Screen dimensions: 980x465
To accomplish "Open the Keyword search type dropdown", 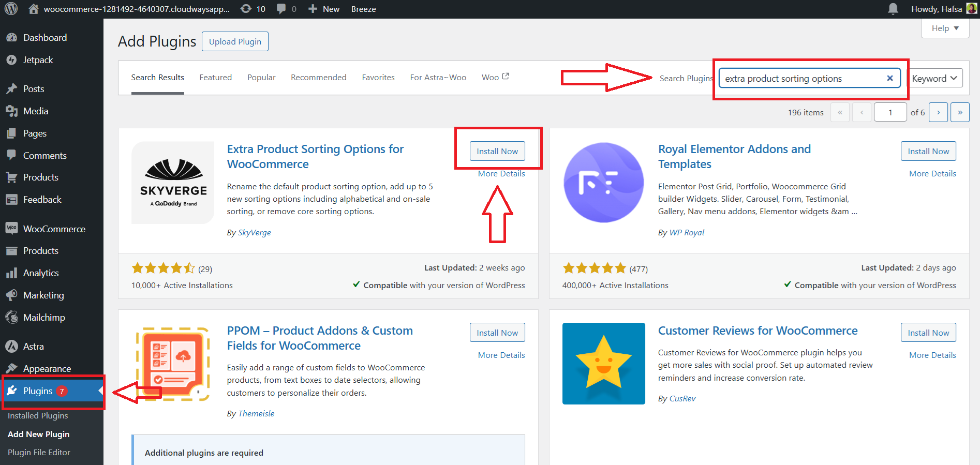I will click(934, 78).
